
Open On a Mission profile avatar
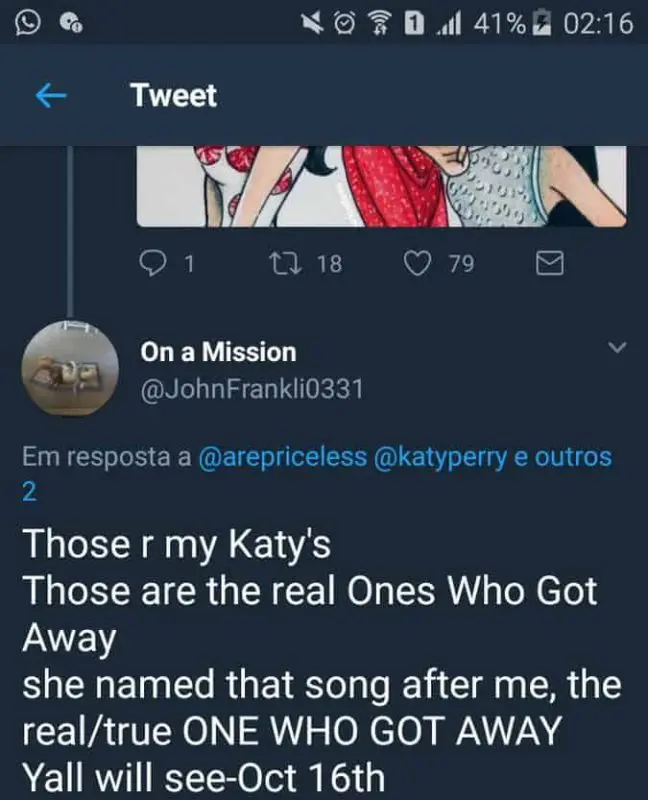[67, 366]
